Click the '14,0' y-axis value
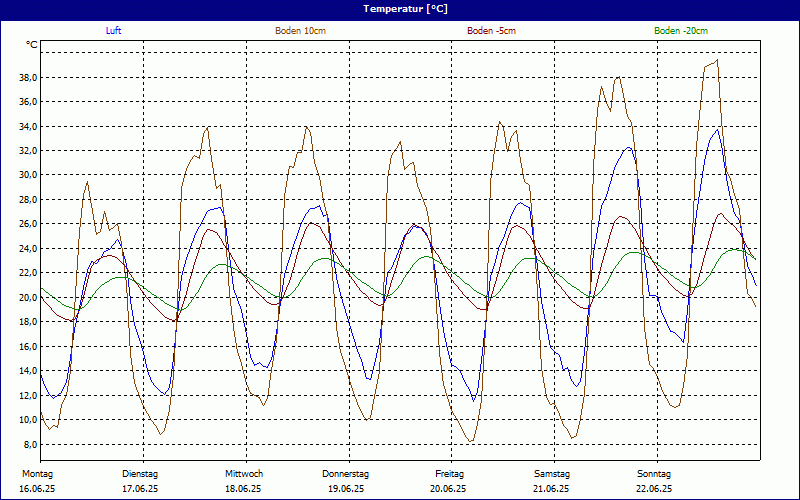Screen dimensions: 800x500 pyautogui.click(x=29, y=370)
